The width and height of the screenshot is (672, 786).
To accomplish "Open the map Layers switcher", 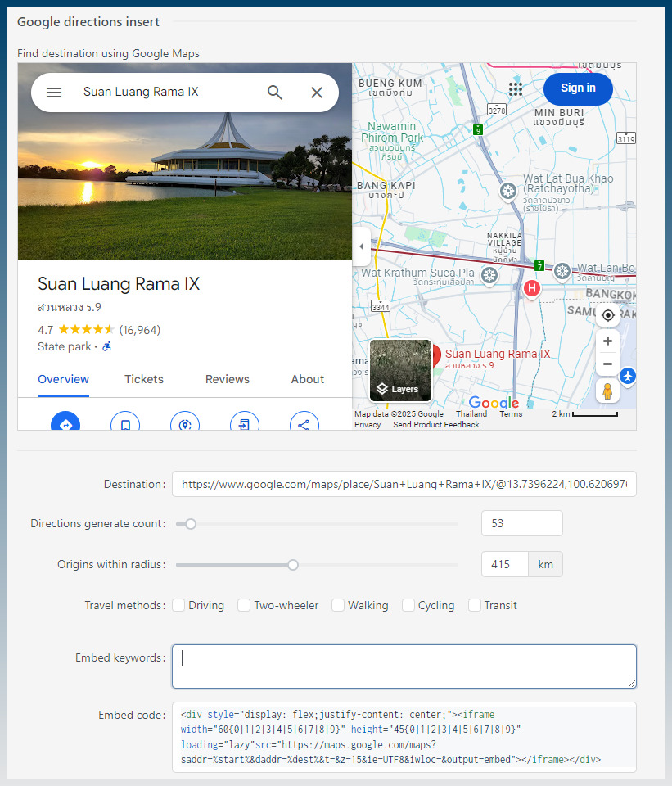I will 400,370.
